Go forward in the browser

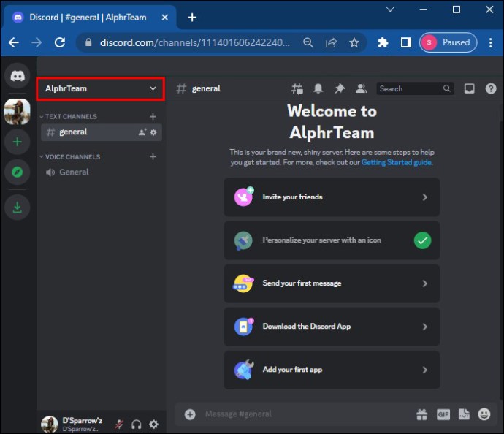point(37,42)
